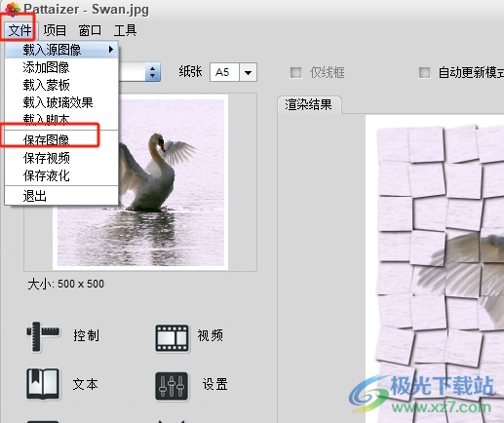Open the 控制 ruler icon panel
The height and width of the screenshot is (423, 504).
coord(43,336)
